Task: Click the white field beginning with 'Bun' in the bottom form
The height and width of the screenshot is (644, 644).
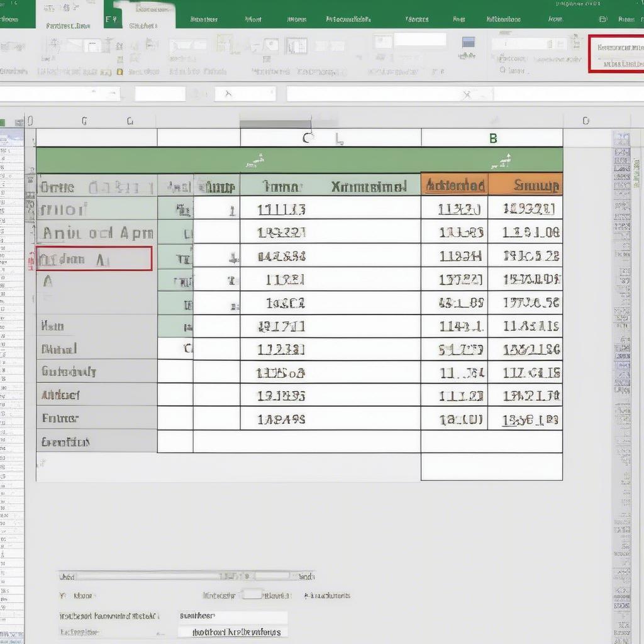Action: click(233, 616)
